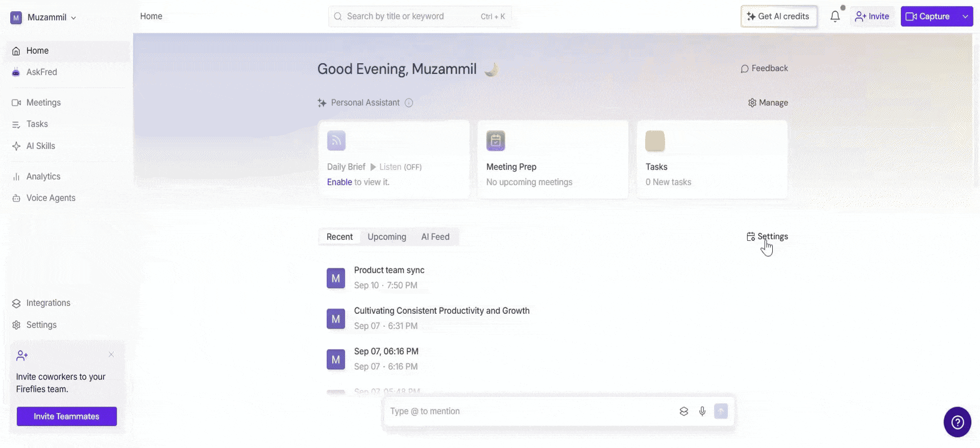Viewport: 980px width, 448px height.
Task: Click Manage for Personal Assistant
Action: pyautogui.click(x=768, y=103)
